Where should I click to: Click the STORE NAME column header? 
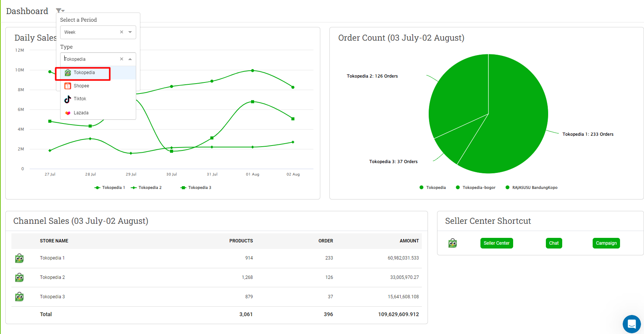pos(54,241)
